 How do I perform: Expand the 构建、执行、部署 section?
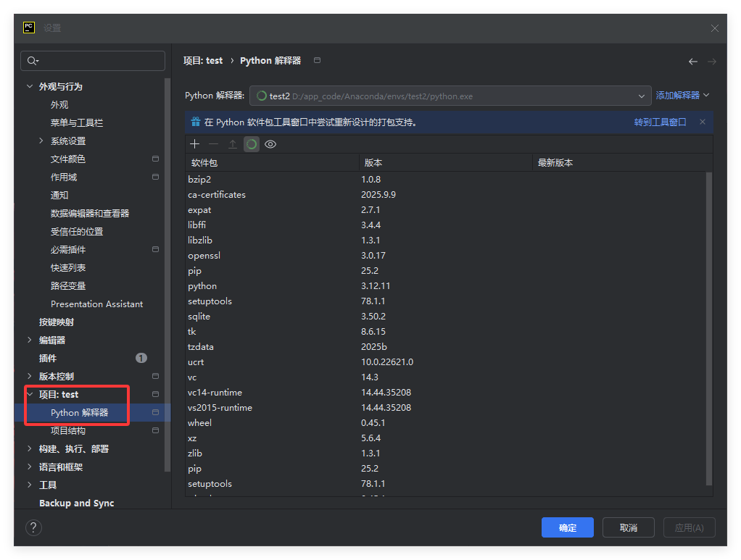(30, 448)
